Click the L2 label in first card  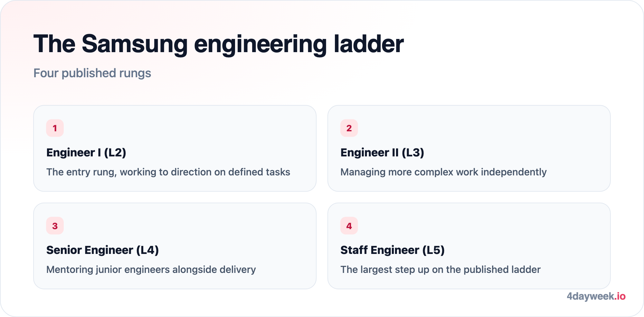(x=115, y=153)
